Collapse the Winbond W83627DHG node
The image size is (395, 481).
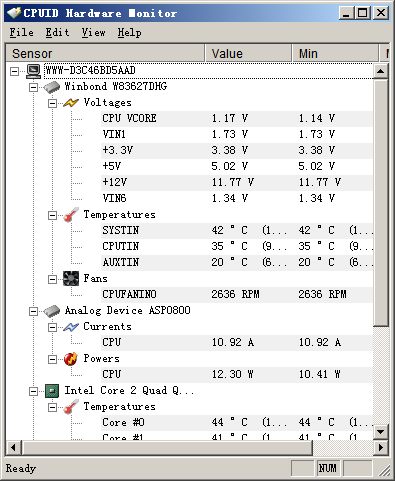tap(33, 87)
